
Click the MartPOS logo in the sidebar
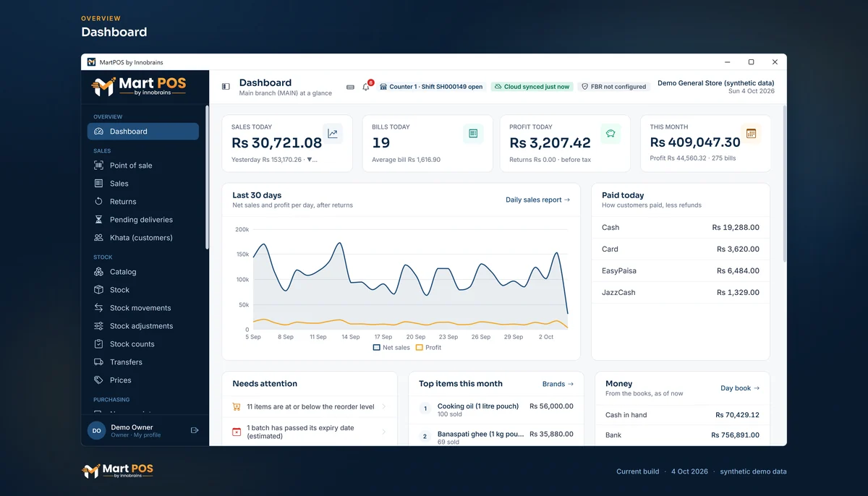[x=139, y=87]
